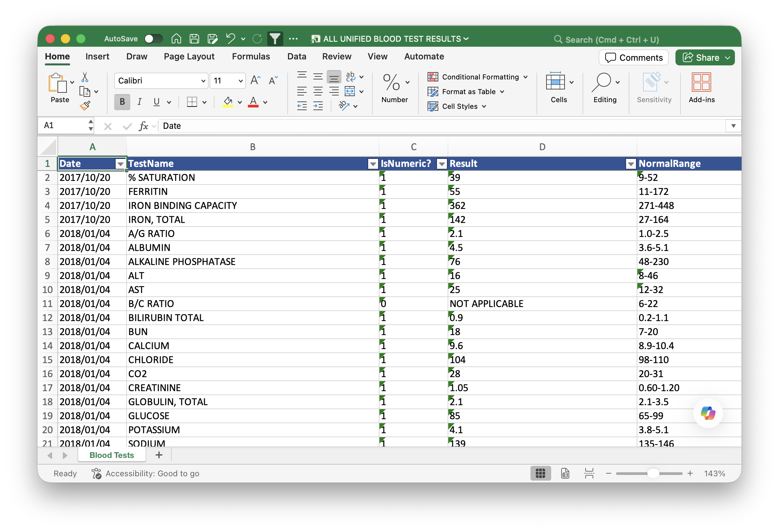Open the Page Layout ribbon tab
This screenshot has width=779, height=532.
coord(189,56)
